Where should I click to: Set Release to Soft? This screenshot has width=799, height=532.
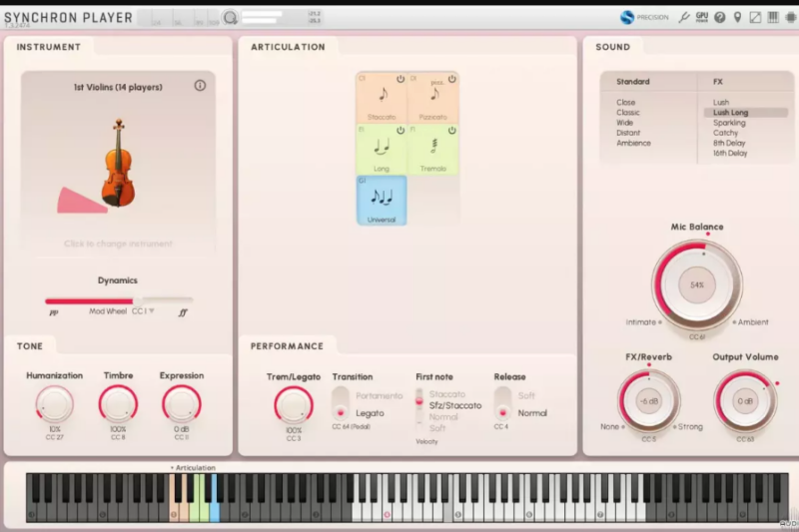pos(526,395)
